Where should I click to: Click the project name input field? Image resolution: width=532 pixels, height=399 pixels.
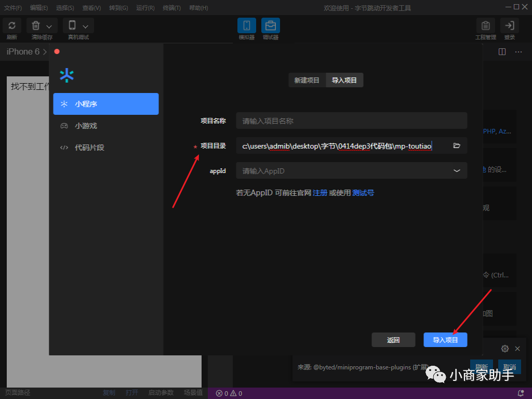click(352, 121)
